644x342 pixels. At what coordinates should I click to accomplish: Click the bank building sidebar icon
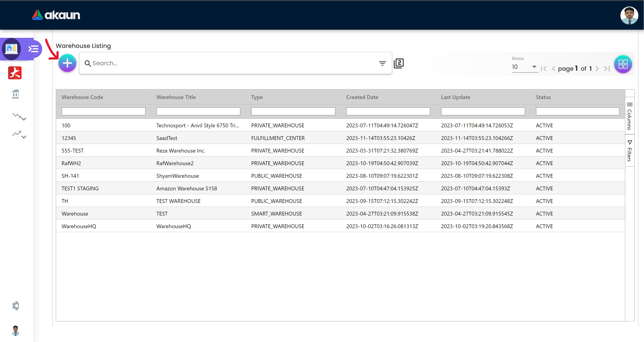16,94
